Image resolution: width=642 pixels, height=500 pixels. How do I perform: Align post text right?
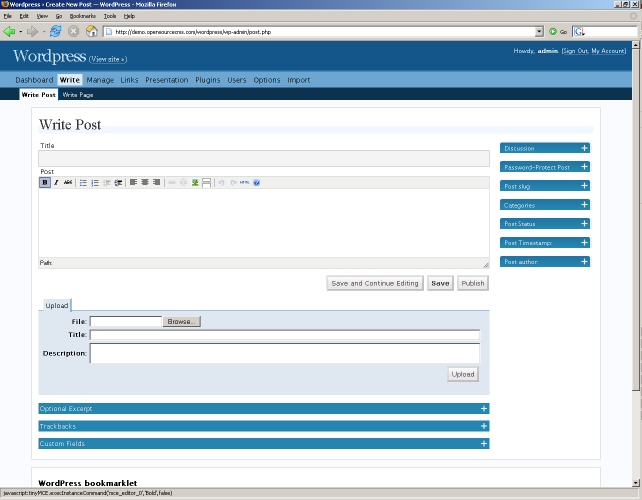point(156,182)
